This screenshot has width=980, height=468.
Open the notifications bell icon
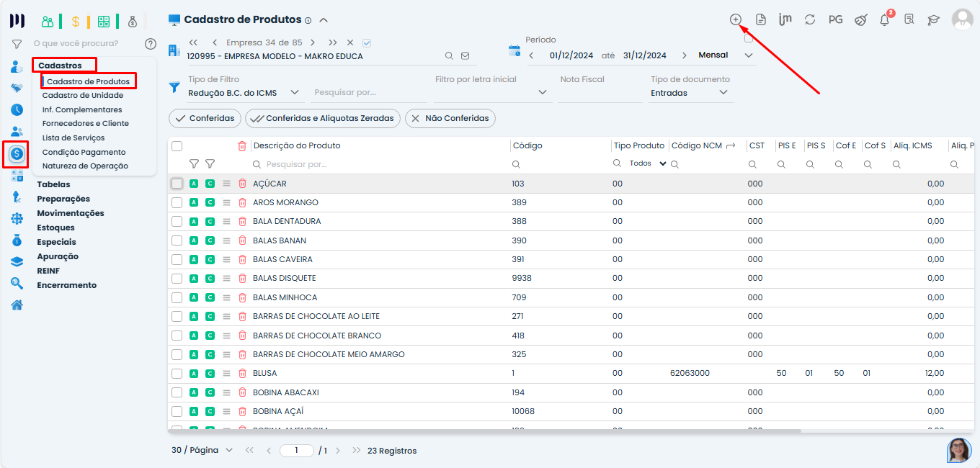884,20
